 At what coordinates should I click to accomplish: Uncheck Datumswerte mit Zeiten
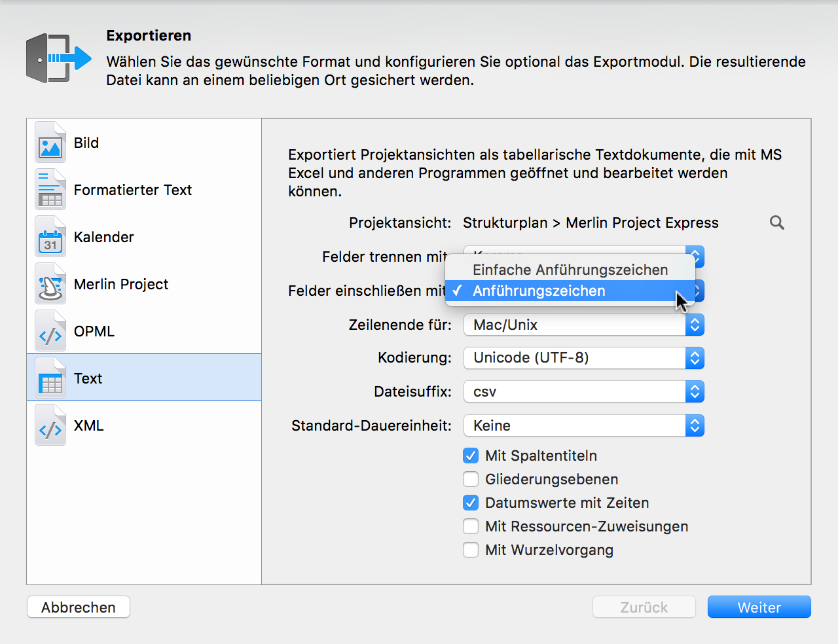[471, 503]
